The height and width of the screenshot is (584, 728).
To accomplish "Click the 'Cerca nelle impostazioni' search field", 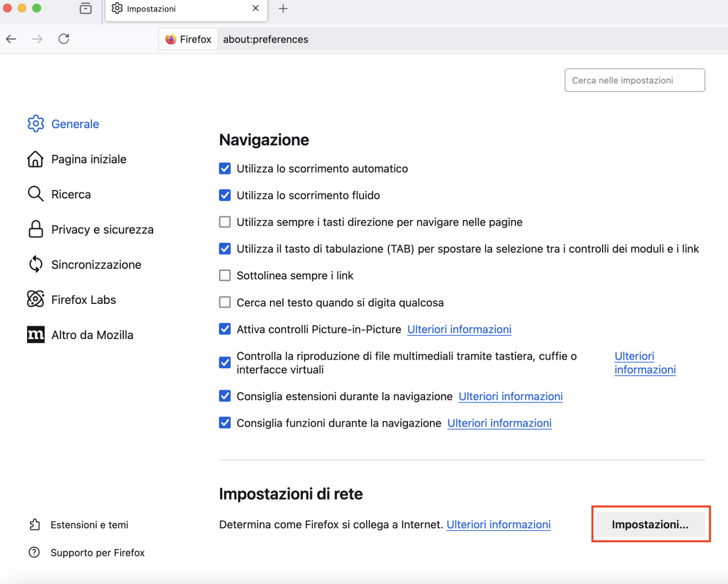I will 634,80.
